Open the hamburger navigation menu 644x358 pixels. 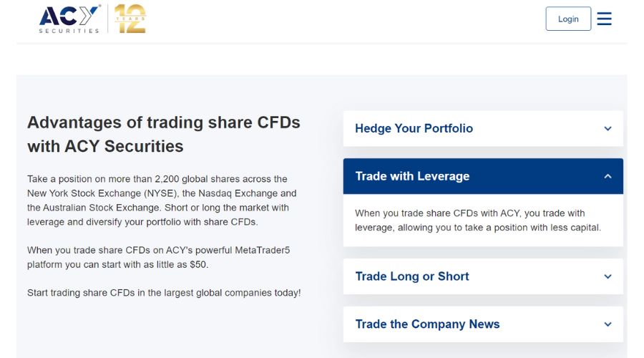click(605, 19)
